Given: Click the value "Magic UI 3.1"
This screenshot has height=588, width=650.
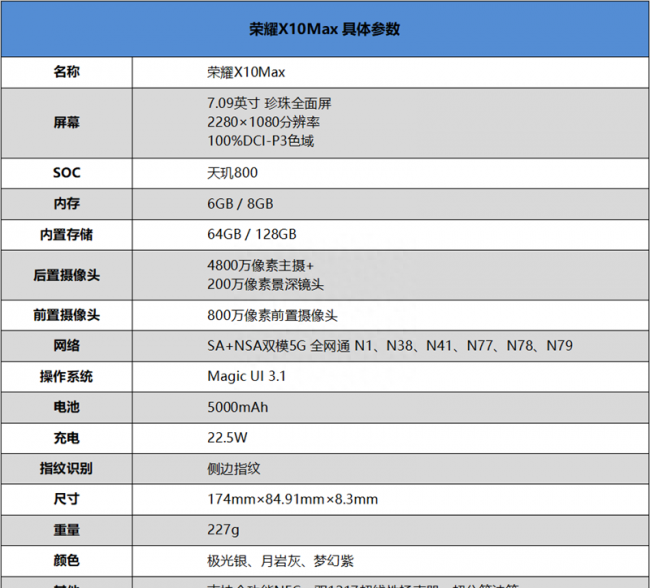Looking at the screenshot, I should pyautogui.click(x=247, y=377).
